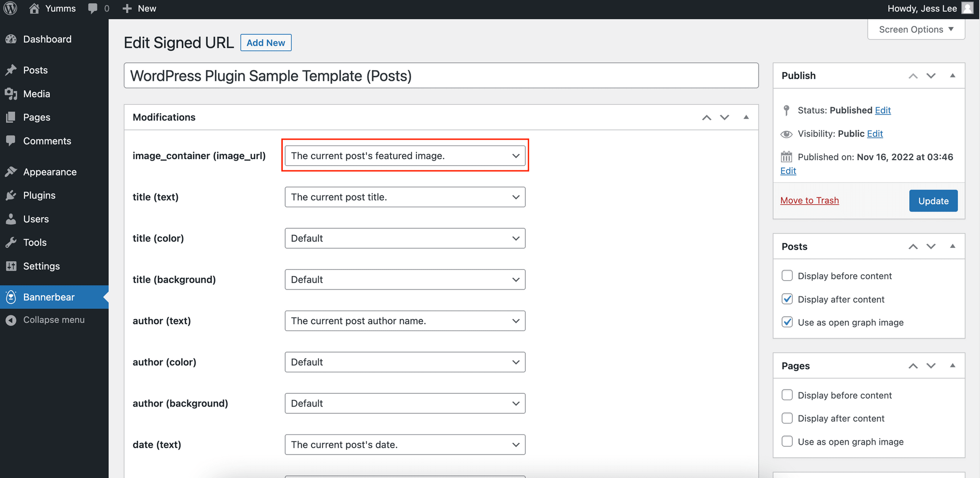Uncheck Use as open graph image for Posts
This screenshot has height=478, width=980.
point(787,322)
